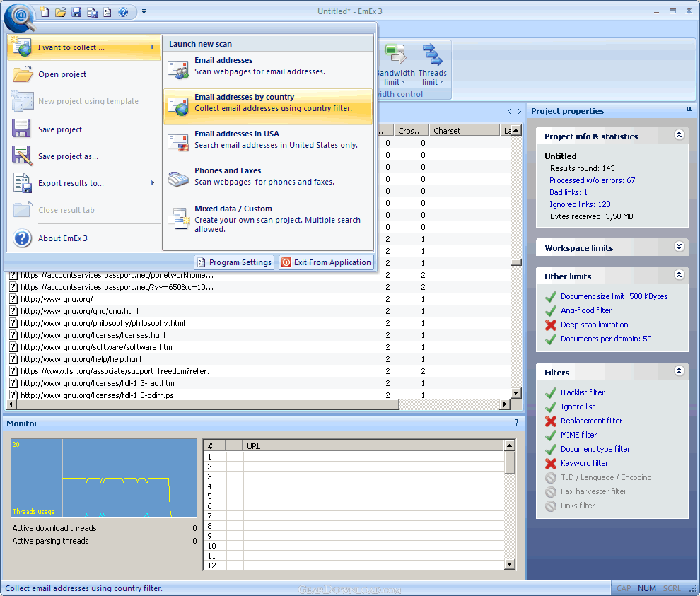Click the results list scroll-down arrow
Image resolution: width=700 pixels, height=596 pixels.
[x=516, y=393]
